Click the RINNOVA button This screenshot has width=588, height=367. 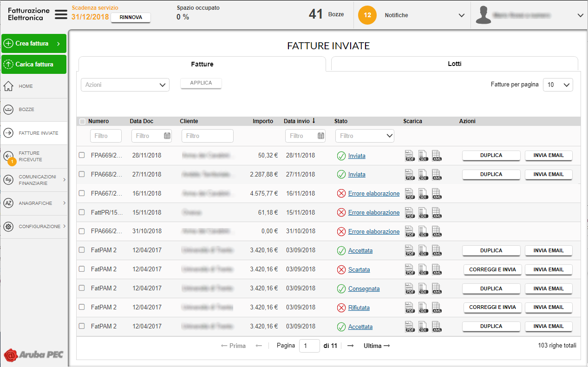[x=131, y=18]
